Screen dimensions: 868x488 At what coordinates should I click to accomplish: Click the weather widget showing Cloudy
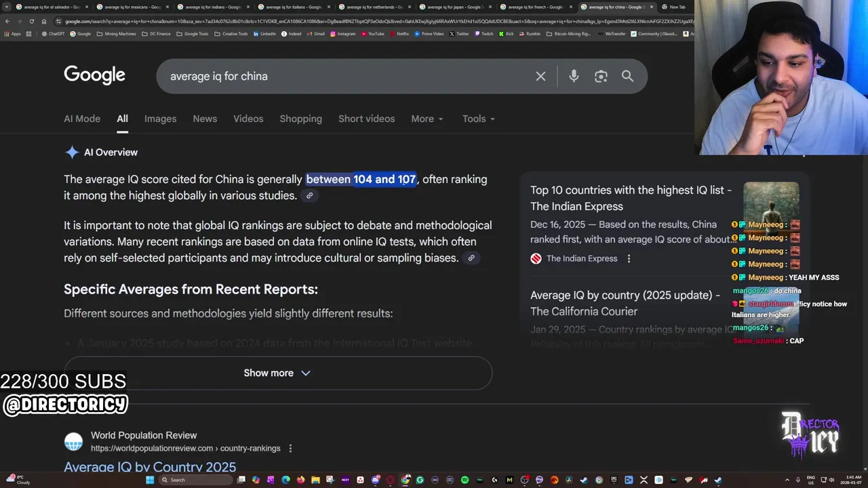[x=18, y=480]
